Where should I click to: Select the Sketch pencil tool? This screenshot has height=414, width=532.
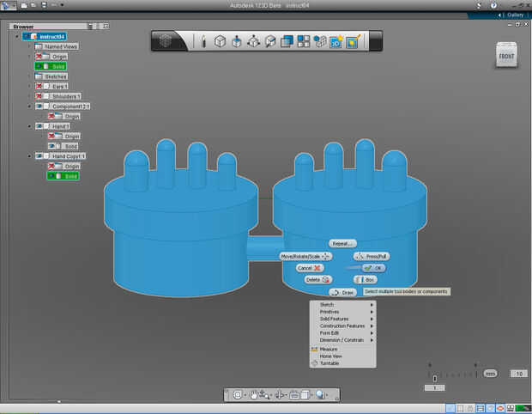pyautogui.click(x=203, y=41)
